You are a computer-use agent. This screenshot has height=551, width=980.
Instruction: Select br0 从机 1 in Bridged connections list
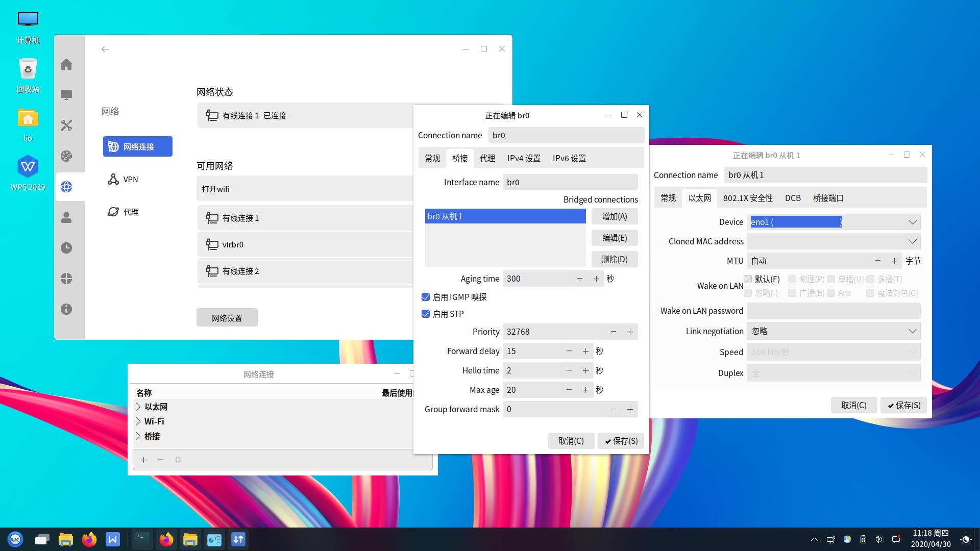coord(505,216)
